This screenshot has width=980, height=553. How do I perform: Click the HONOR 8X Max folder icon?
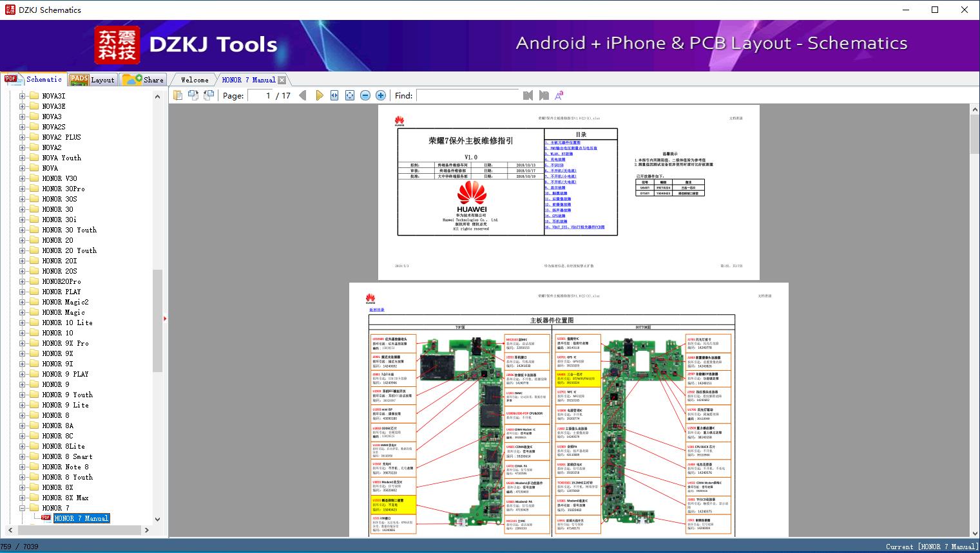pos(34,498)
